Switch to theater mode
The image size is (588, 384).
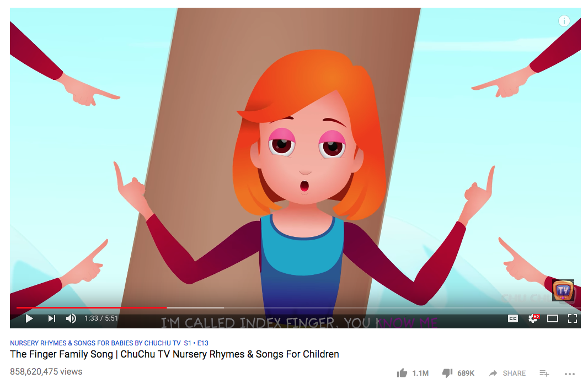(552, 318)
